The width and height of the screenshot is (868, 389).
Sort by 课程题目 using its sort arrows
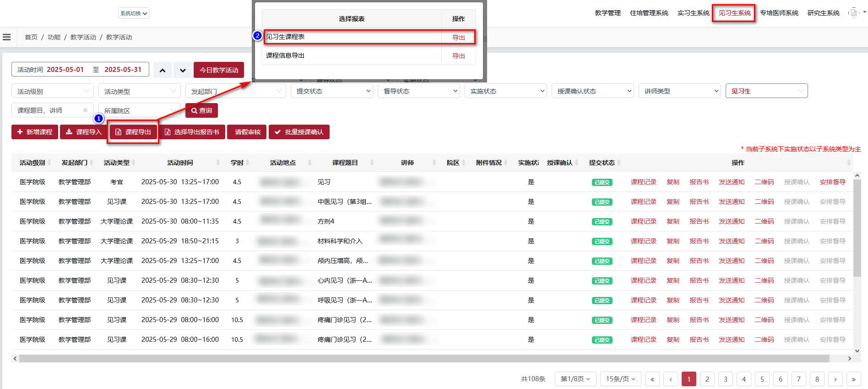(x=372, y=163)
